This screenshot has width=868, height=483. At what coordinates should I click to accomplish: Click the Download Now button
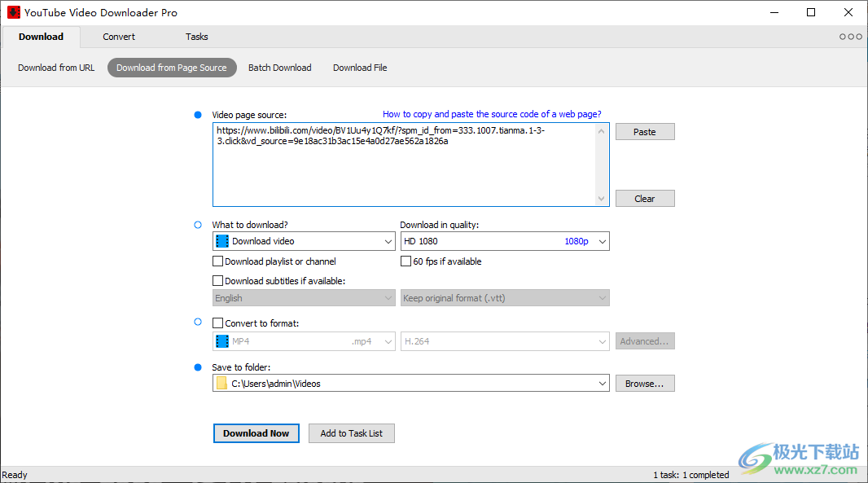tap(256, 433)
